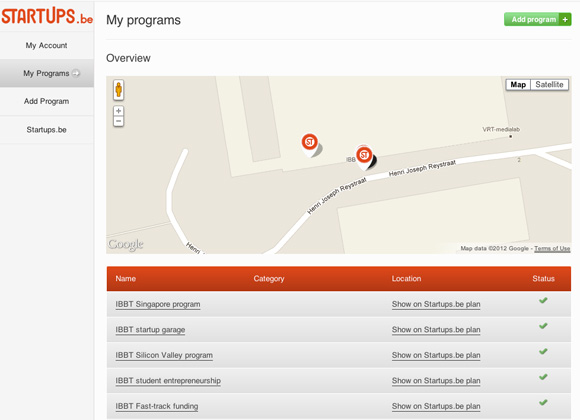Viewport: 580px width, 420px height.
Task: Open My Account in sidebar
Action: click(x=47, y=46)
